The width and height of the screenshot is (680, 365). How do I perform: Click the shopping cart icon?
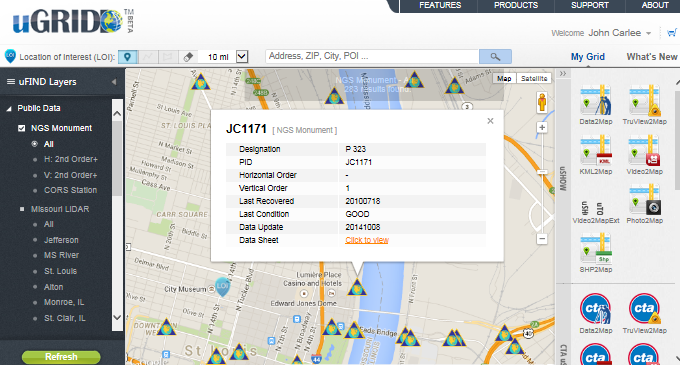pyautogui.click(x=672, y=33)
